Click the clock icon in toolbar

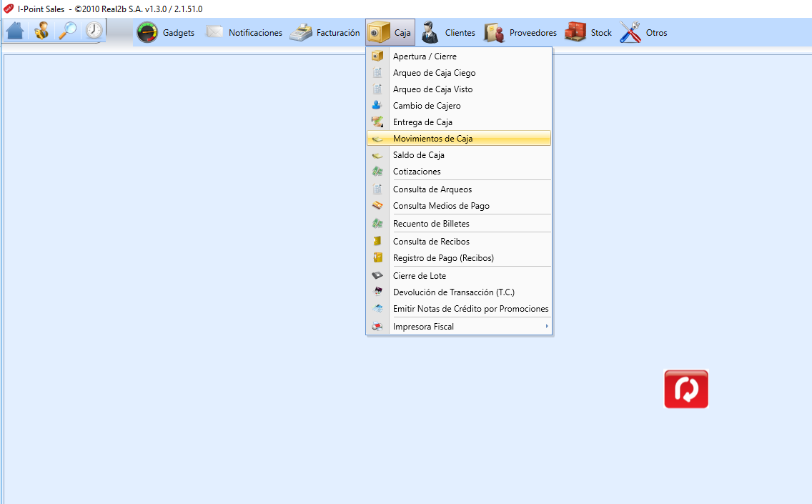click(94, 31)
